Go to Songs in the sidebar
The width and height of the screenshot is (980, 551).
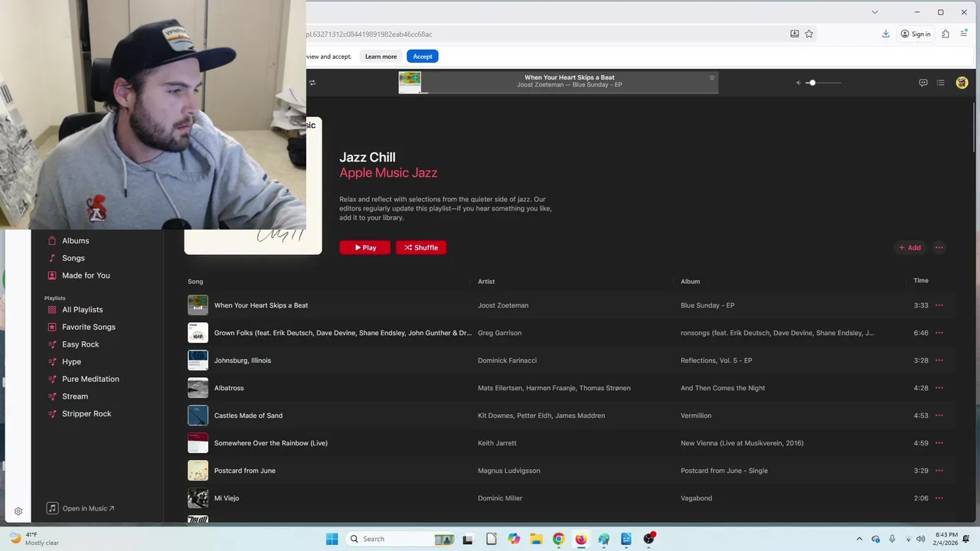point(73,258)
